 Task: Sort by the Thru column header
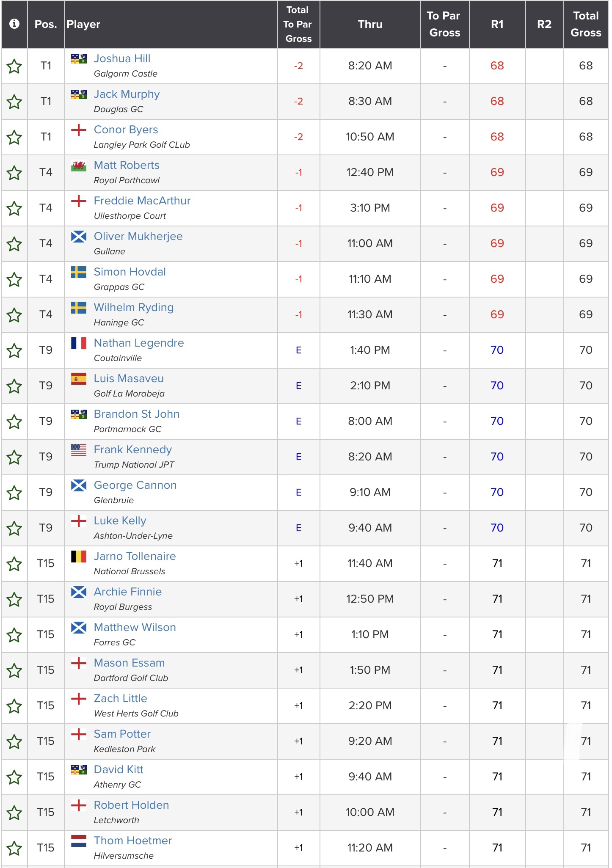(370, 24)
